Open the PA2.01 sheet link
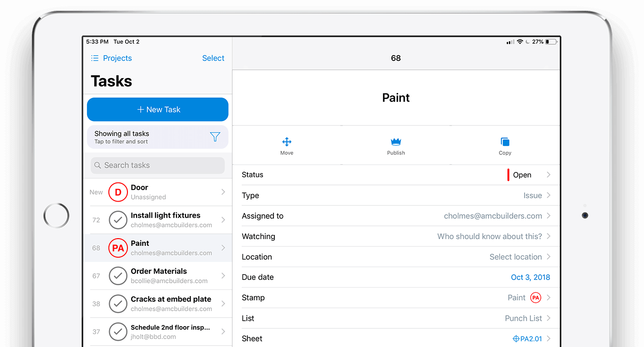The image size is (644, 347). [x=531, y=339]
